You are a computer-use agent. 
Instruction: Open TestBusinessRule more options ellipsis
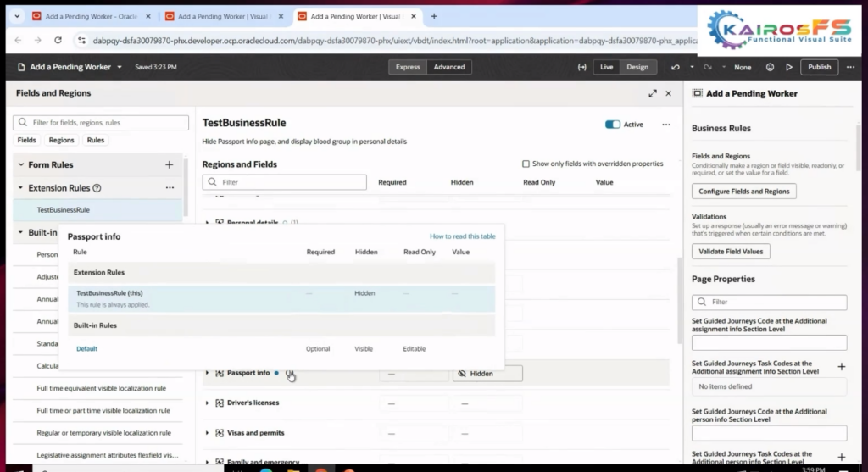point(666,125)
